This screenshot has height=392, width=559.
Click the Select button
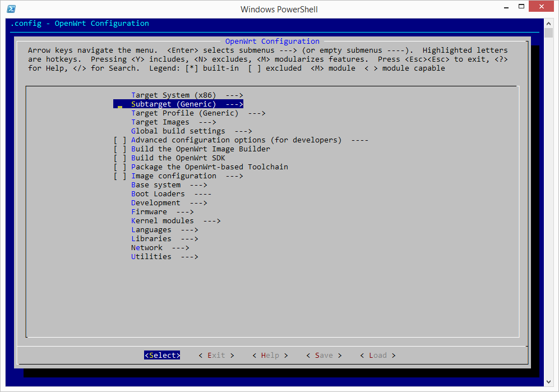(162, 355)
